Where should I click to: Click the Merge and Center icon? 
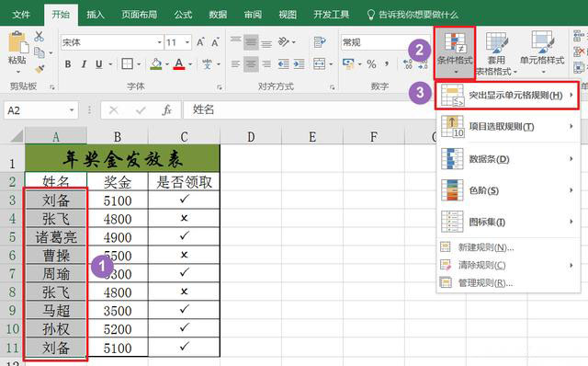click(x=319, y=64)
